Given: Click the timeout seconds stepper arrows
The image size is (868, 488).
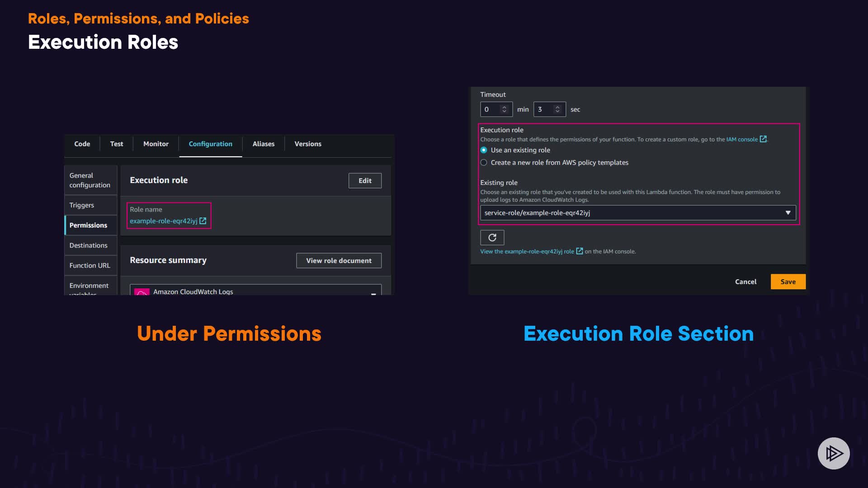Looking at the screenshot, I should pyautogui.click(x=557, y=109).
